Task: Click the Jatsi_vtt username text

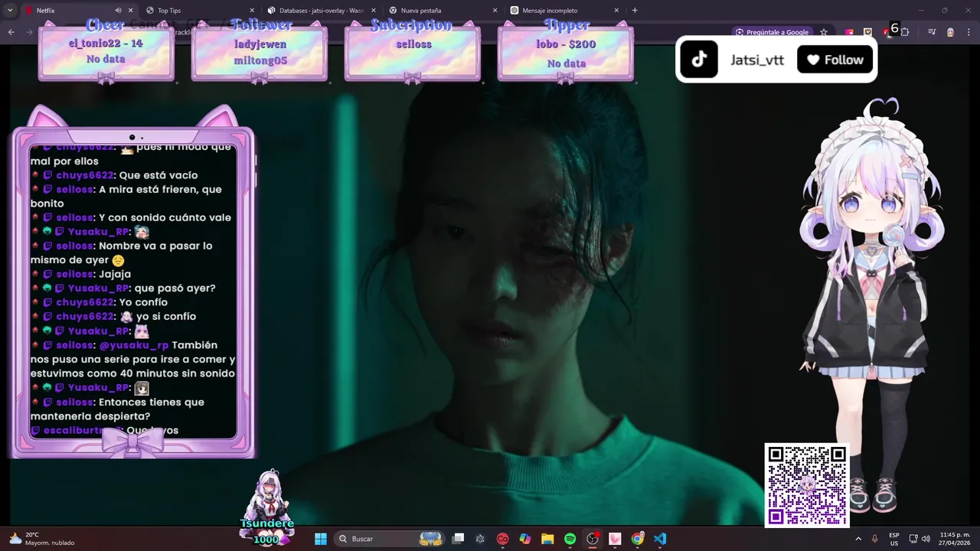Action: tap(757, 60)
